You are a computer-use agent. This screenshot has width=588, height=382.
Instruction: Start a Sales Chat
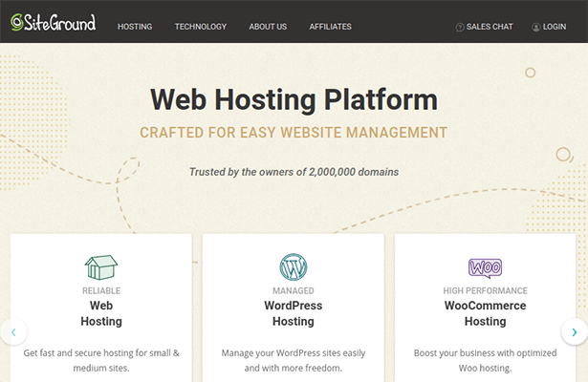pos(484,27)
